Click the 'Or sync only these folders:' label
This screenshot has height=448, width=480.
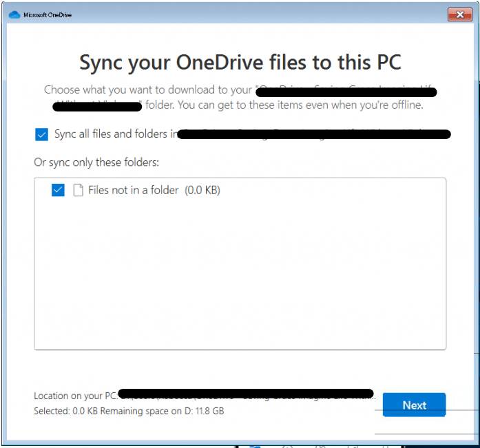pos(96,162)
